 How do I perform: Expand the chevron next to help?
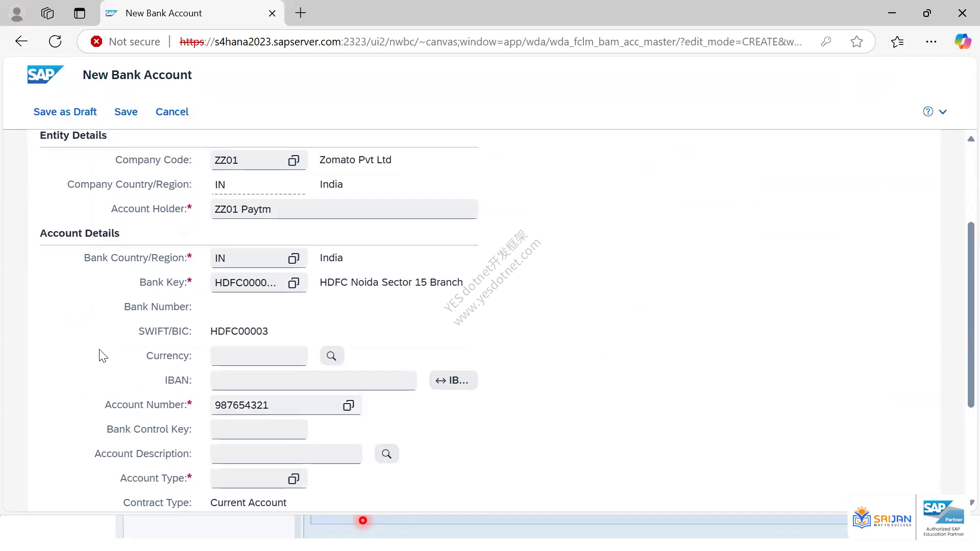(x=943, y=112)
